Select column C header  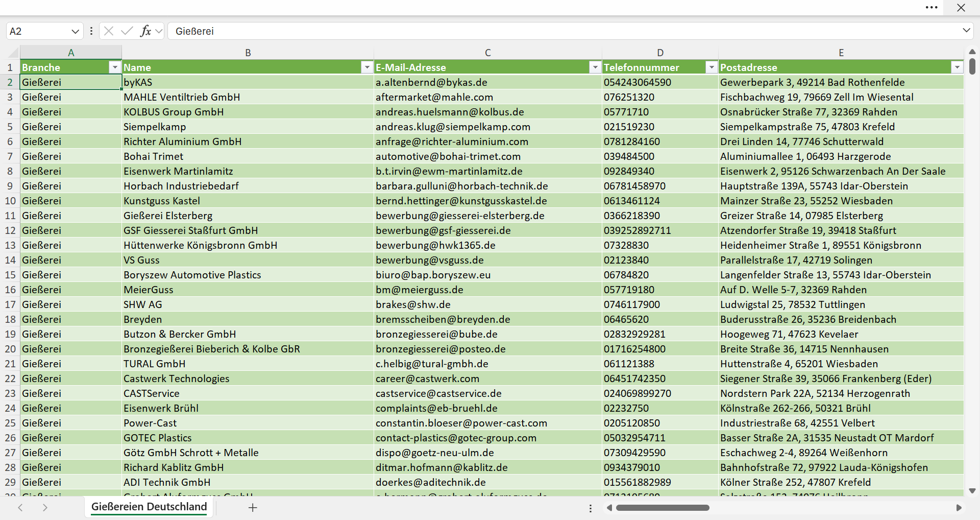488,53
